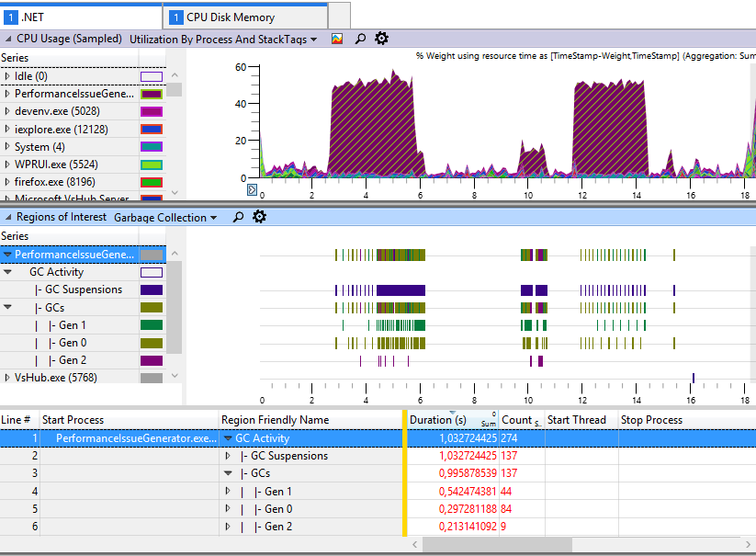The image size is (756, 556).
Task: Click the chart type icon in CPU Usage header
Action: 337,40
